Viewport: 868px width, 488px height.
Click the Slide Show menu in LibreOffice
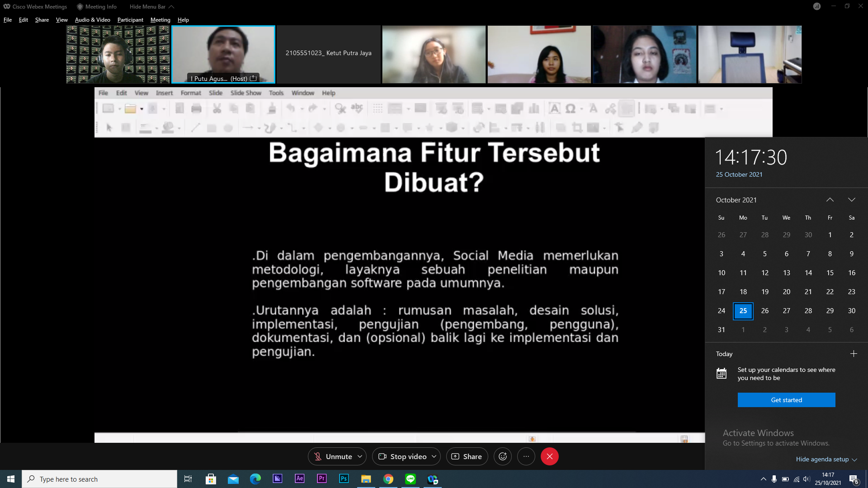click(245, 93)
